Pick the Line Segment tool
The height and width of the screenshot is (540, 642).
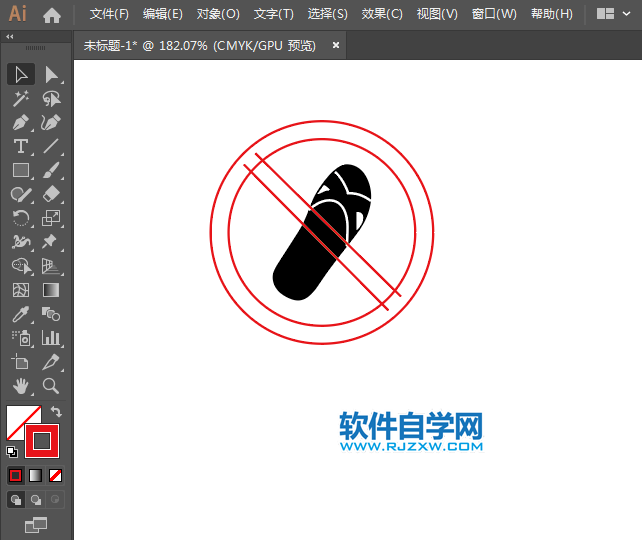pyautogui.click(x=52, y=146)
